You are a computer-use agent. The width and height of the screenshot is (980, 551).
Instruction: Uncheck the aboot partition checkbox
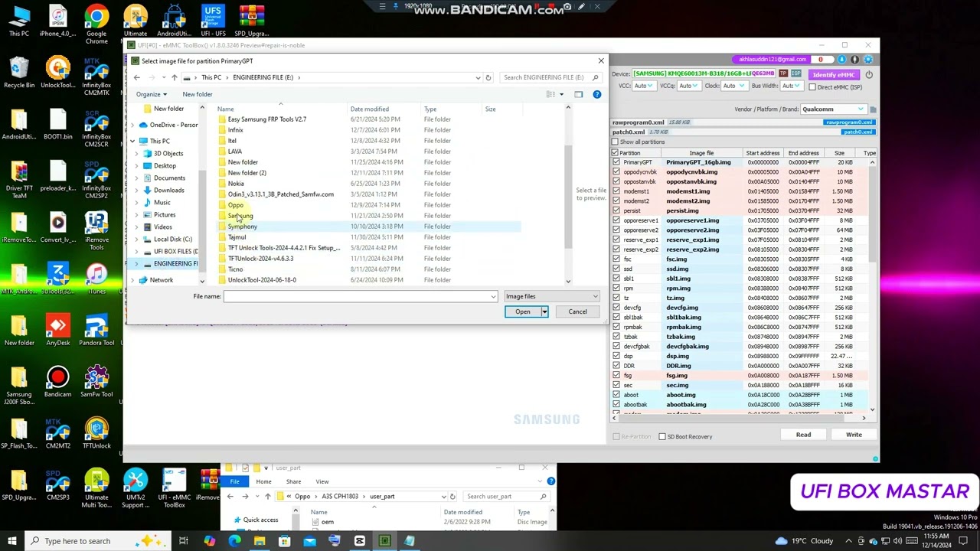616,395
